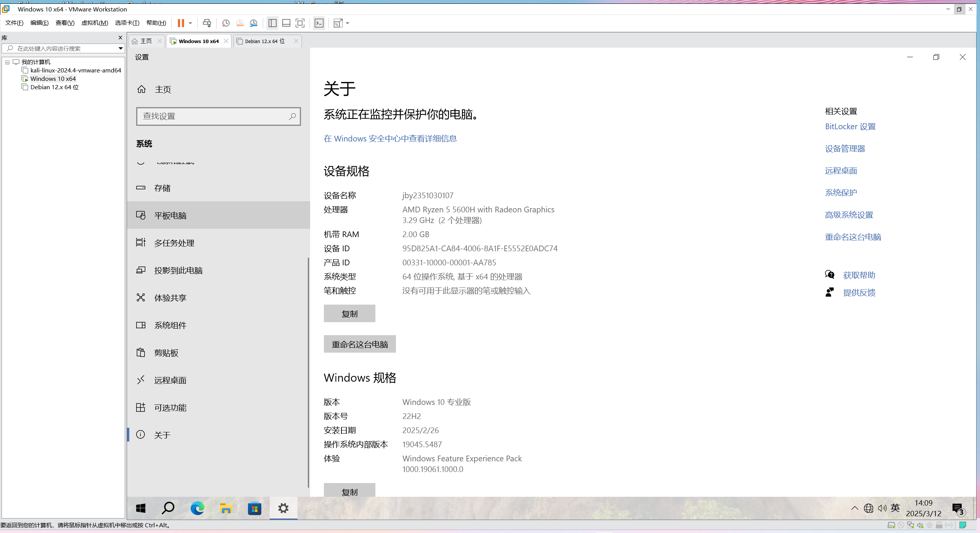980x533 pixels.
Task: Collapse the 我的计算机 tree node
Action: [7, 62]
